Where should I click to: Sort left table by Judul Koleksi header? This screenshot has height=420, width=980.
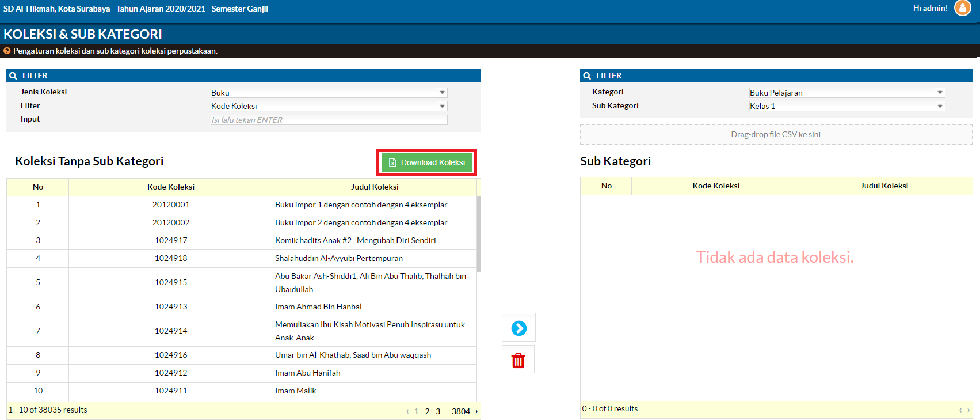[x=375, y=187]
